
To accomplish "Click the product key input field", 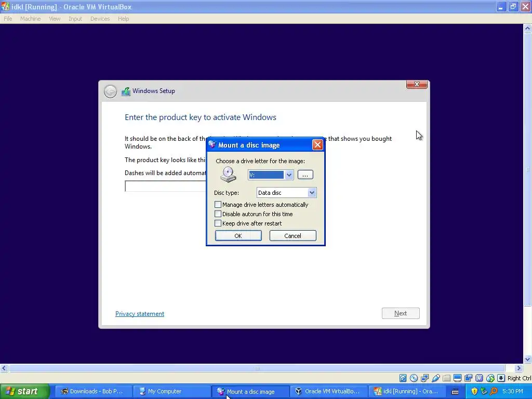I will (x=166, y=187).
